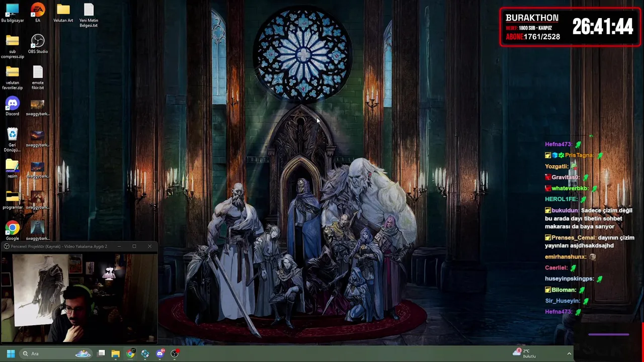This screenshot has width=644, height=362.
Task: Launch the EA app shortcut
Action: [x=38, y=13]
